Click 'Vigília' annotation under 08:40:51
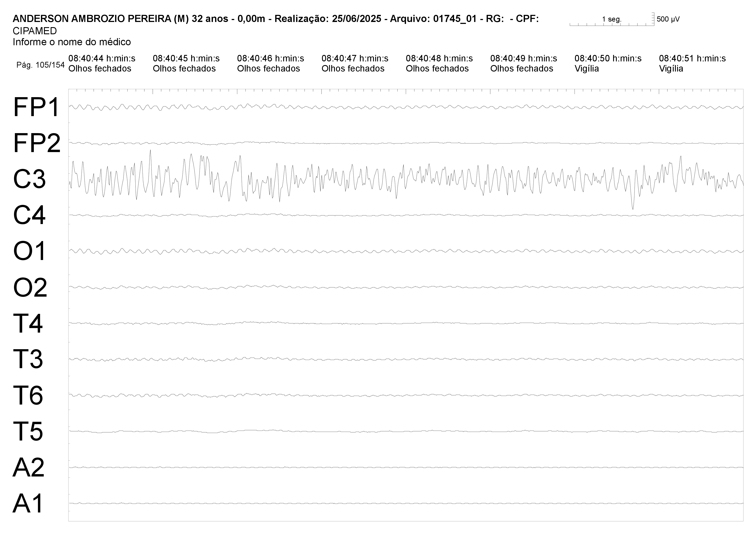756x534 pixels. [x=671, y=69]
